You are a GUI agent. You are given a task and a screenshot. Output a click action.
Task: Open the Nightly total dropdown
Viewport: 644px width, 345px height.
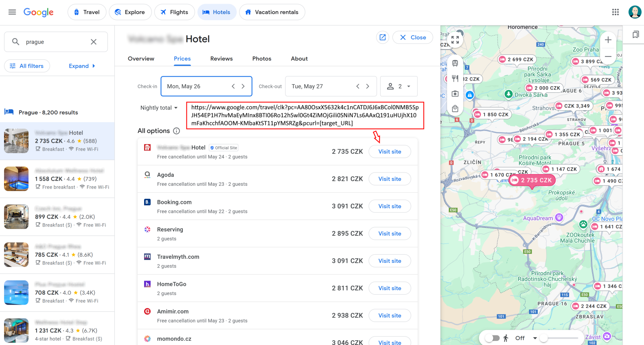(159, 108)
